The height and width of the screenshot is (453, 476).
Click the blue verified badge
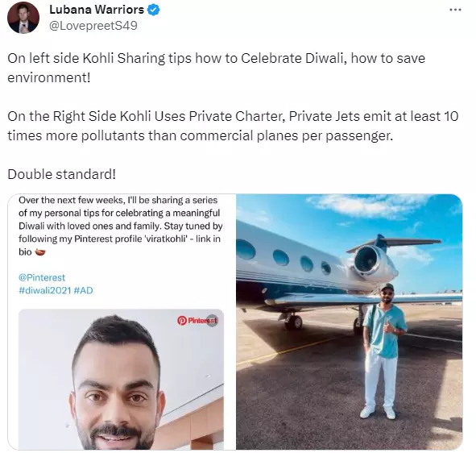[x=153, y=10]
